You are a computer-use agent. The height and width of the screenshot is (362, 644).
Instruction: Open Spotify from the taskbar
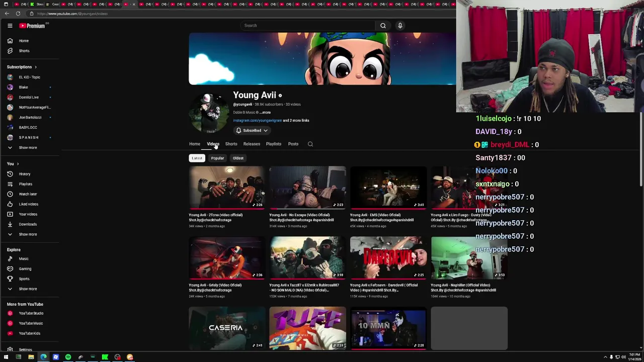(x=68, y=357)
